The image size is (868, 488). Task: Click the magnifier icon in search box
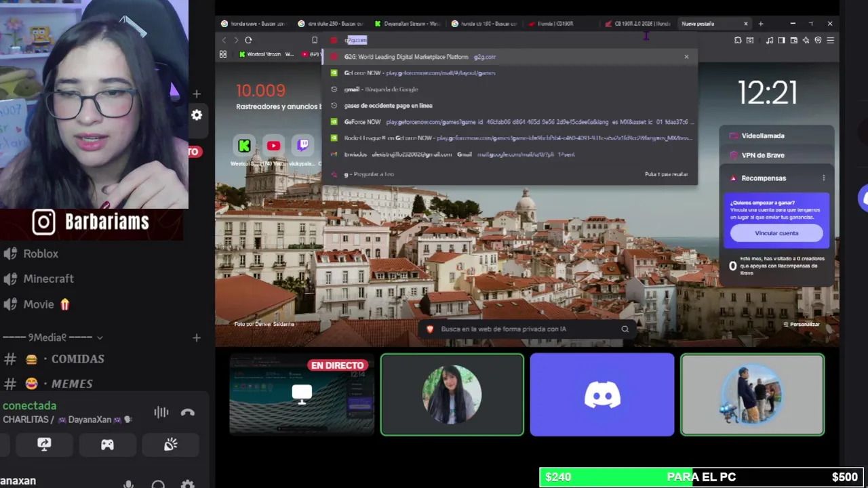click(625, 329)
